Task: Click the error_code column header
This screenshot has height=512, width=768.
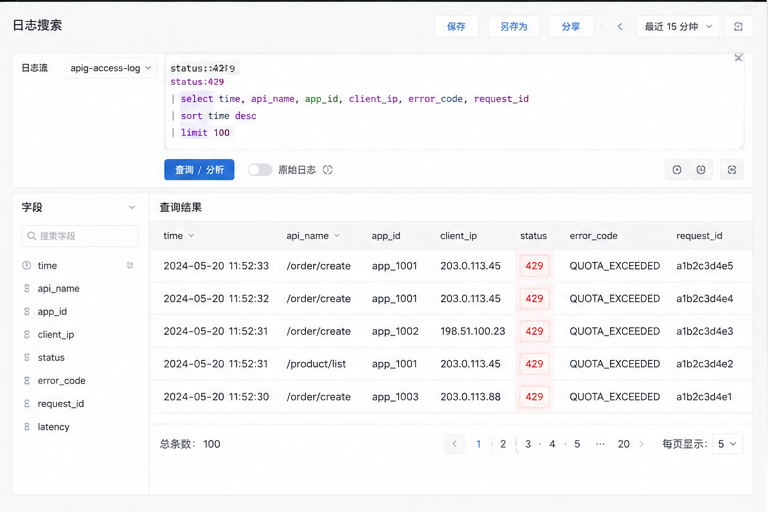Action: coord(593,236)
